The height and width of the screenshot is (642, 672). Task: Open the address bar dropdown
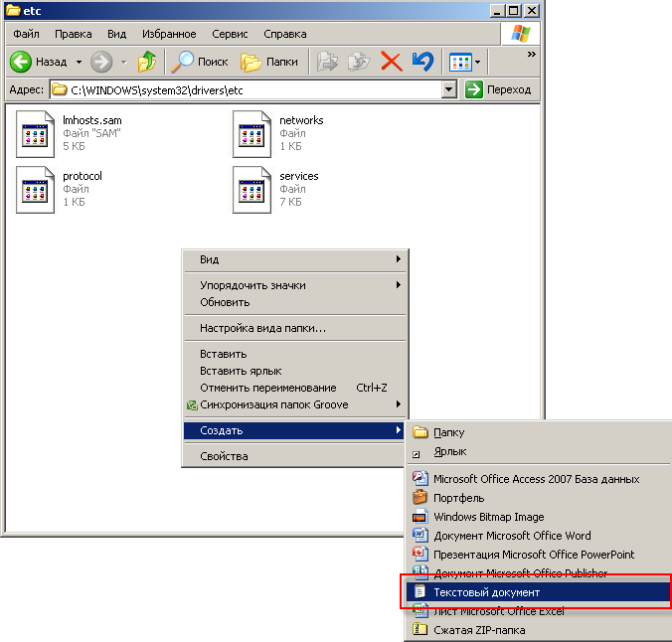click(448, 89)
